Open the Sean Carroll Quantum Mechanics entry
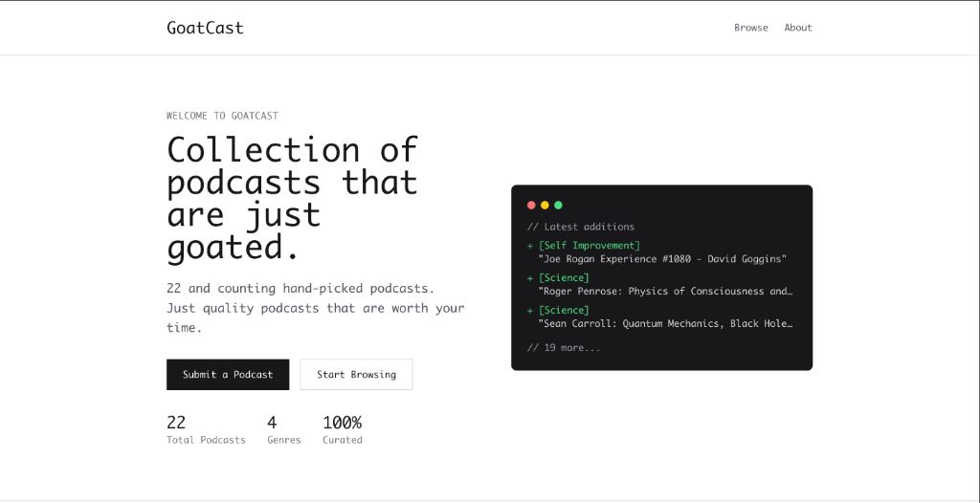 665,323
